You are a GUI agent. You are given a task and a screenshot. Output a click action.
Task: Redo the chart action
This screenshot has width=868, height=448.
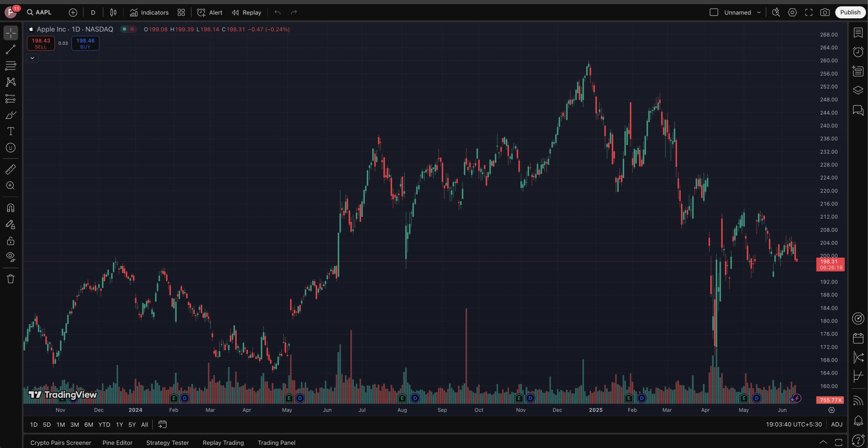pyautogui.click(x=294, y=13)
